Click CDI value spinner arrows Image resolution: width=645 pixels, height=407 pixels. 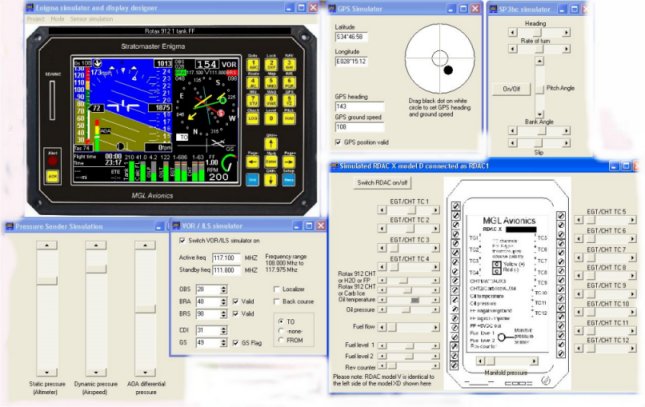click(223, 330)
